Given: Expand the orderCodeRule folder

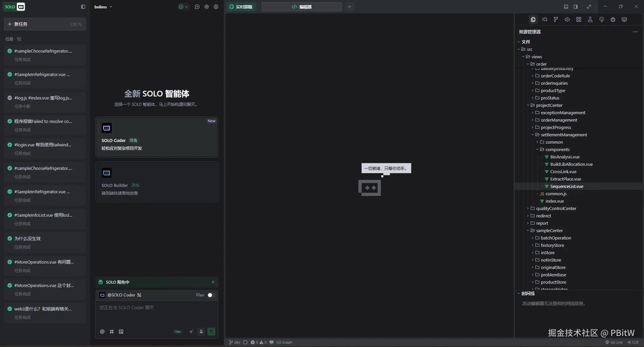Looking at the screenshot, I should coord(533,76).
